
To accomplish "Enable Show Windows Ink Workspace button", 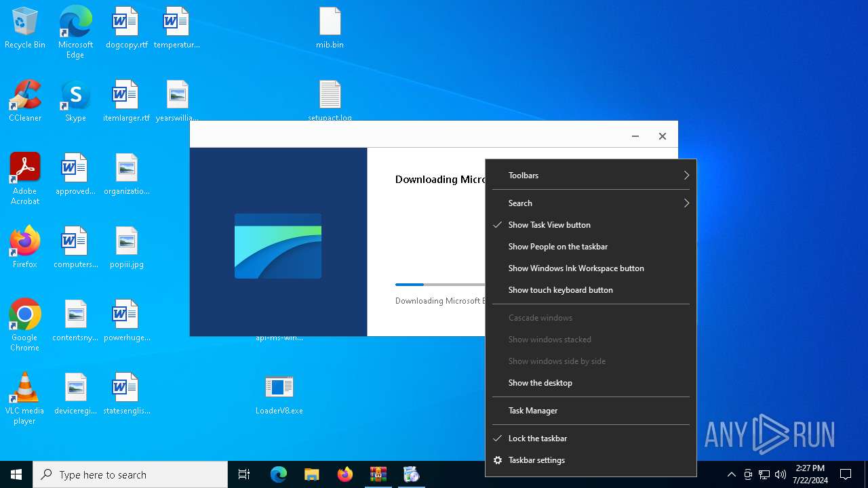I will pos(591,268).
